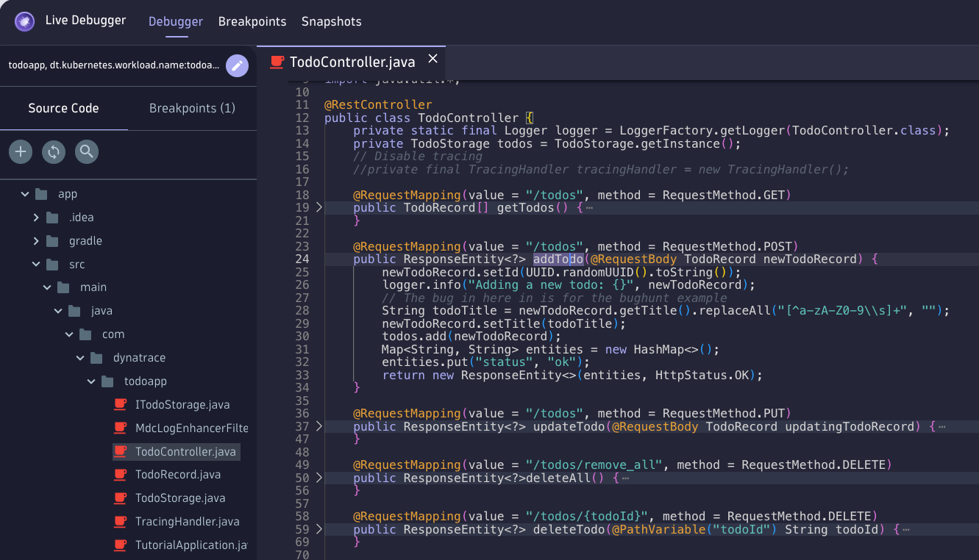Close the TodoController.java editor tab

point(432,59)
